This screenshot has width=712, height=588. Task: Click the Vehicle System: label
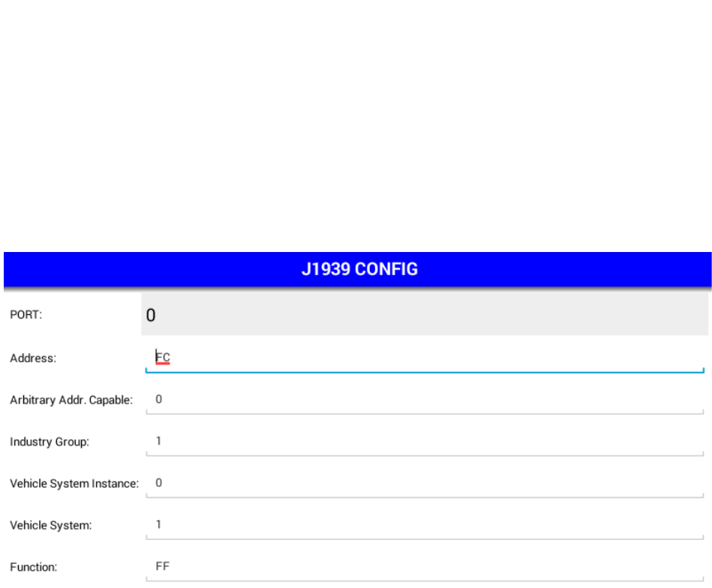[51, 525]
